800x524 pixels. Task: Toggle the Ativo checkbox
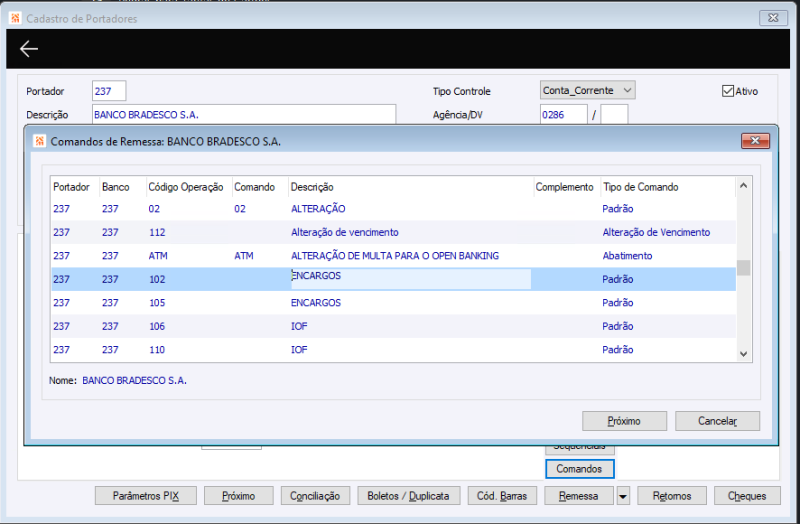coord(728,91)
